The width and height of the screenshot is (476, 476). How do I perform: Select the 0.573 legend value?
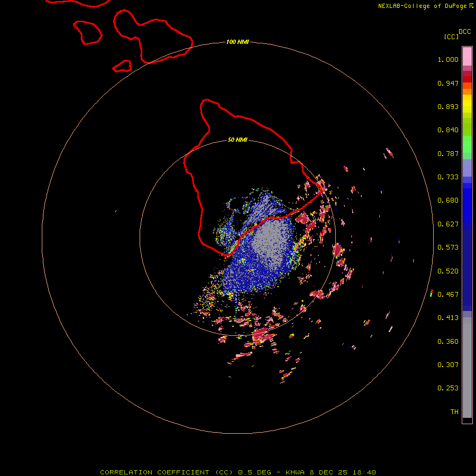click(x=448, y=248)
